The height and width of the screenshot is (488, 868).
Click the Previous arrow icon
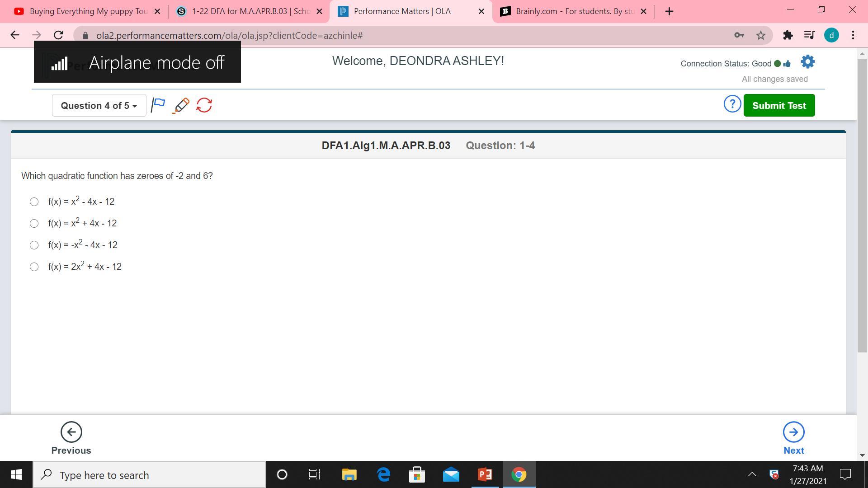[71, 432]
